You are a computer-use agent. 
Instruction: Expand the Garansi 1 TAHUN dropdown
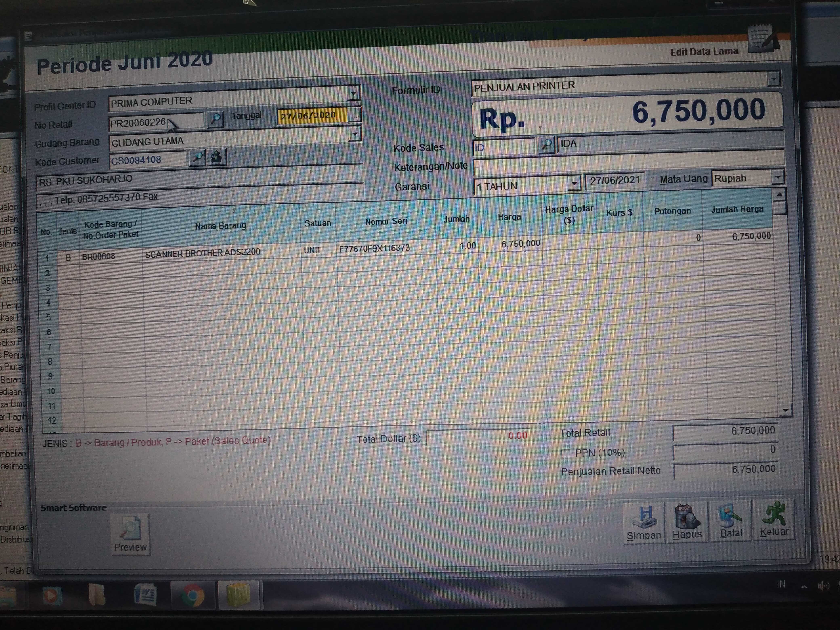pyautogui.click(x=574, y=184)
